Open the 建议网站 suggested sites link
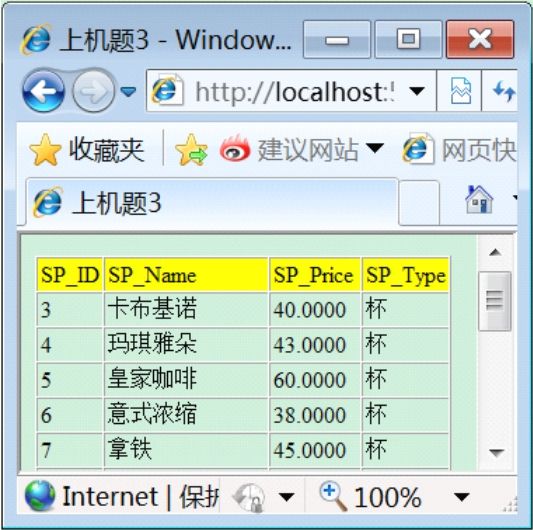Screen dimensions: 533x530 pos(303,150)
